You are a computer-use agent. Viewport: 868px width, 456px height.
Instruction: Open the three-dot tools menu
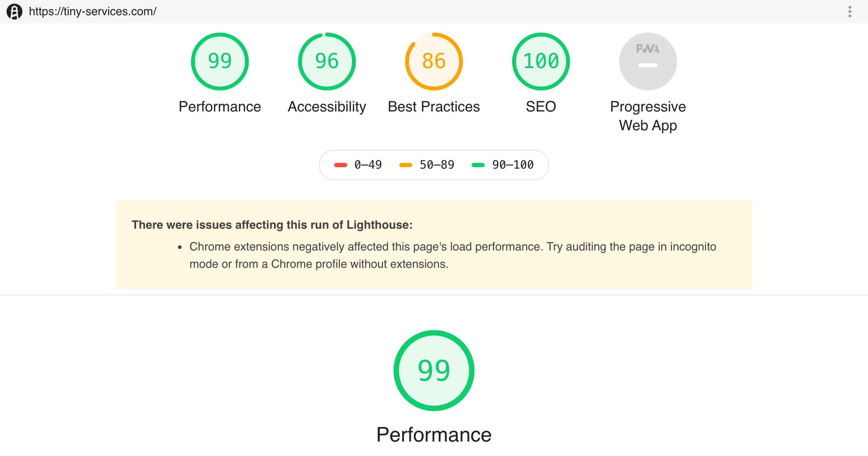coord(850,12)
